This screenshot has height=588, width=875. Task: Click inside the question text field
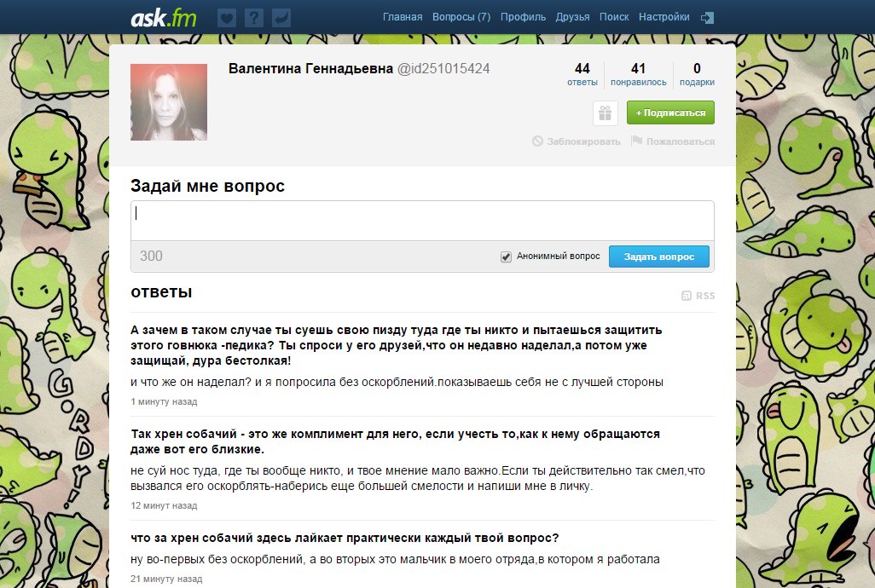(x=422, y=221)
